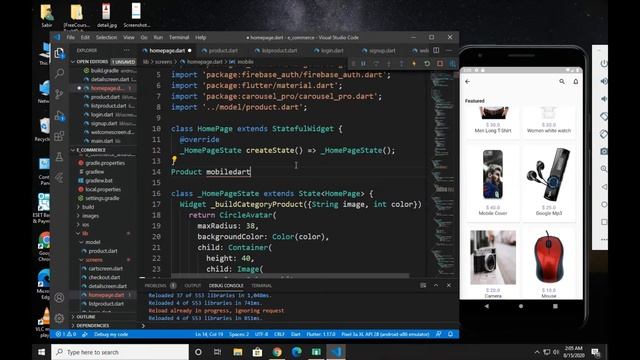Click Ln 14, Col position in status bar
This screenshot has width=640, height=360.
[x=209, y=334]
